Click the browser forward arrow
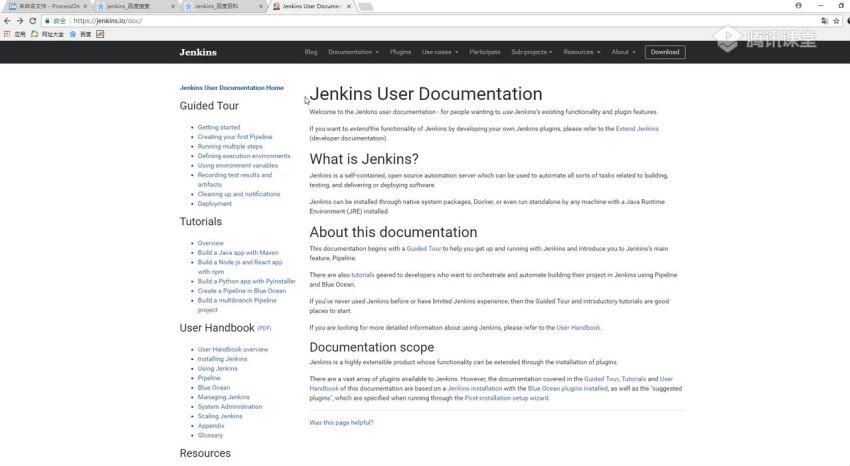Screen dimensions: 850x466 20,21
